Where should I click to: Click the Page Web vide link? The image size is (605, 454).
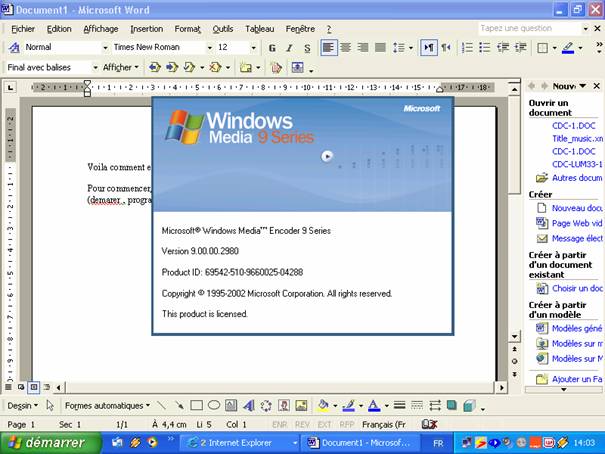(577, 223)
